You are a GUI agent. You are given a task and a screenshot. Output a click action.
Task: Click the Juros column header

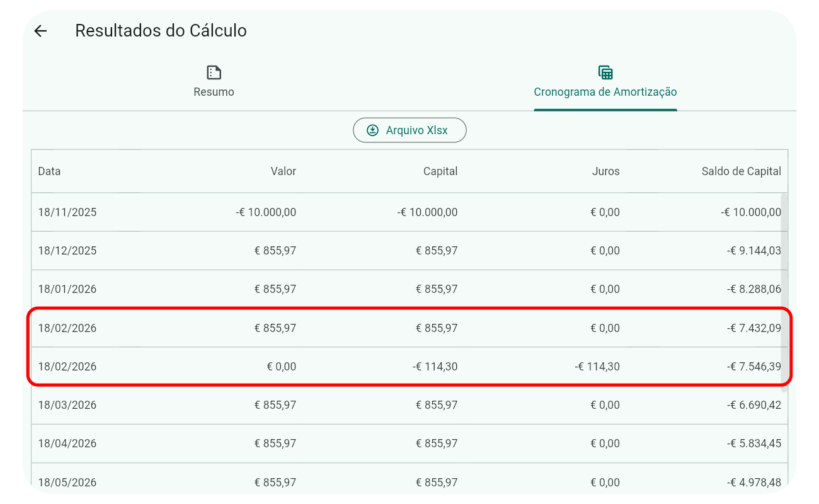pos(606,171)
